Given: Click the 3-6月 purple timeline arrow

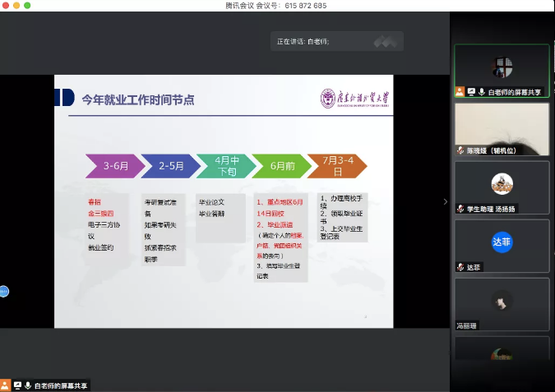Looking at the screenshot, I should tap(113, 166).
